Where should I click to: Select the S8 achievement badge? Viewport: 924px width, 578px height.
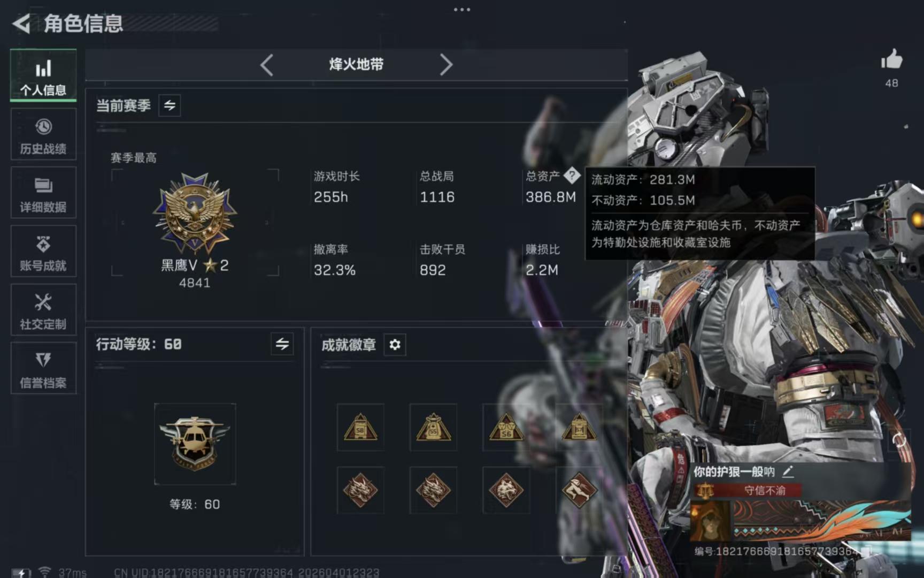[360, 428]
